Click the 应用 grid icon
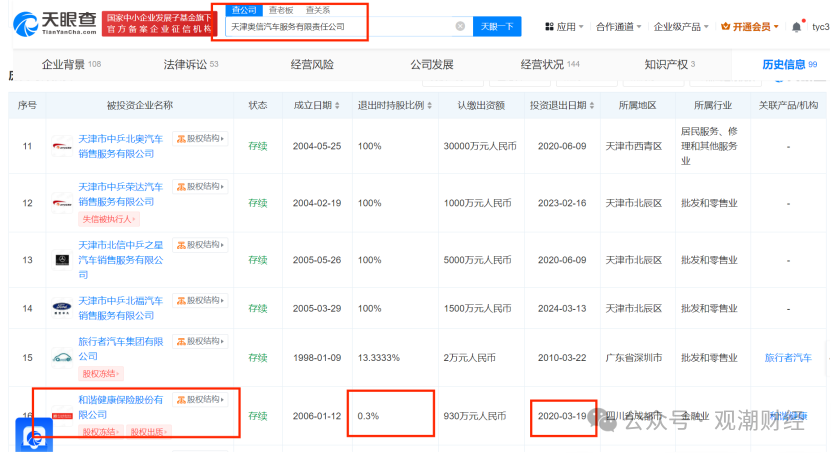The height and width of the screenshot is (453, 831). click(x=550, y=26)
